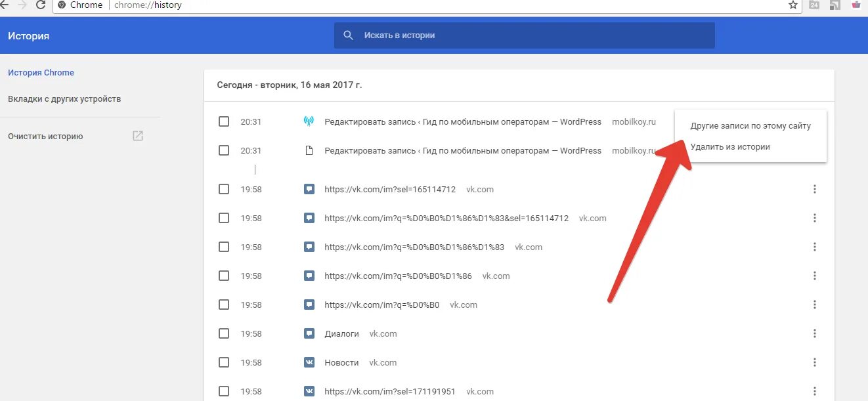Viewport: 868px width, 401px height.
Task: Reload the history page
Action: tap(41, 5)
